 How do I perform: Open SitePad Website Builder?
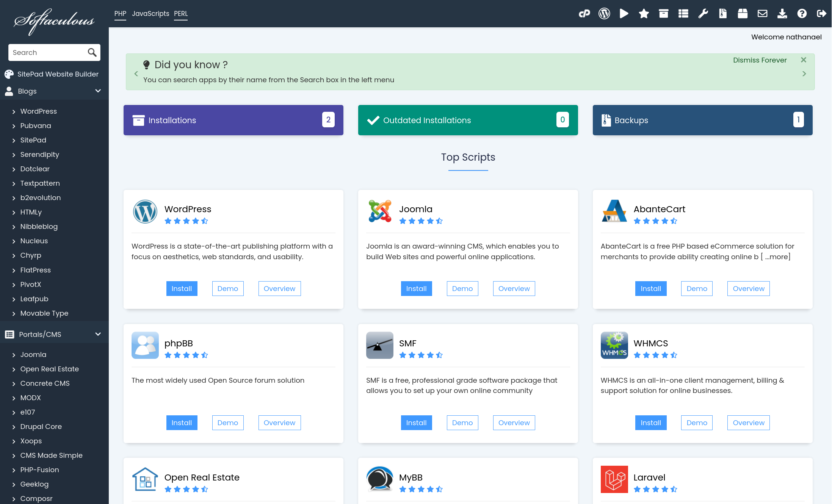pyautogui.click(x=52, y=74)
